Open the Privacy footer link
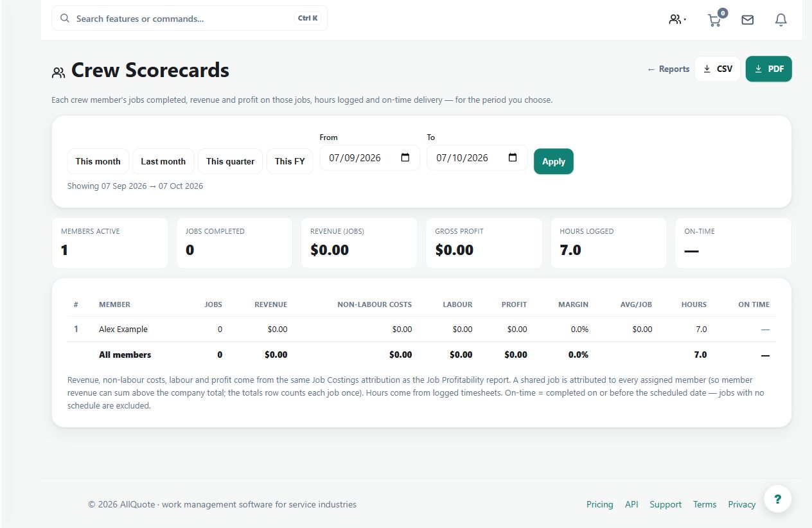 [742, 504]
